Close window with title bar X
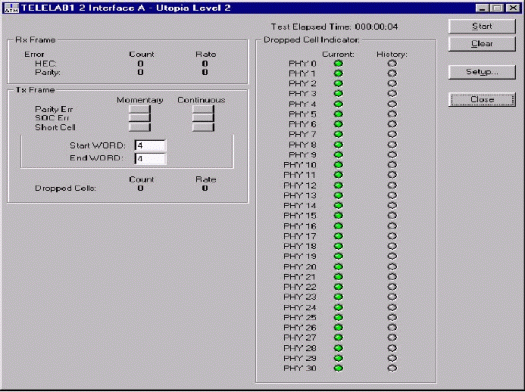The width and height of the screenshot is (525, 392). tap(513, 8)
